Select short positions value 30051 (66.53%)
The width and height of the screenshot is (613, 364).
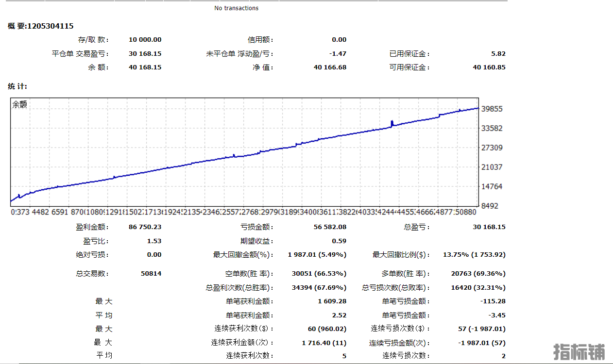pyautogui.click(x=319, y=273)
